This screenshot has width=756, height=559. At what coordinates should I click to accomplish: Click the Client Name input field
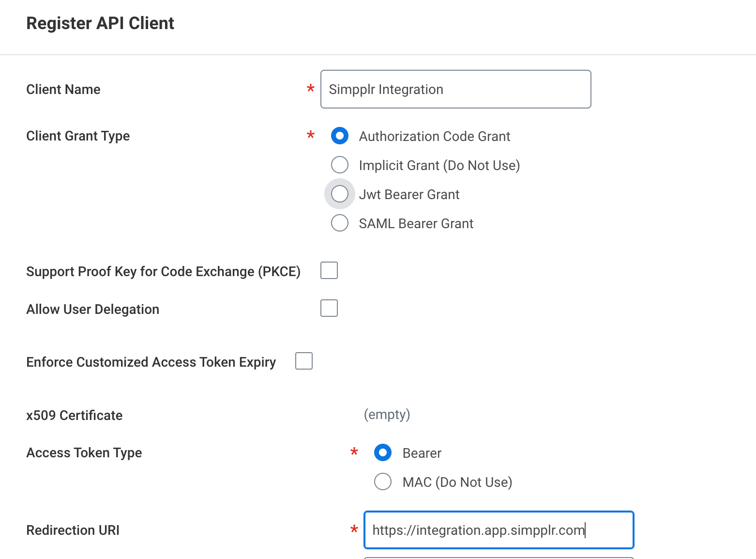pos(455,89)
